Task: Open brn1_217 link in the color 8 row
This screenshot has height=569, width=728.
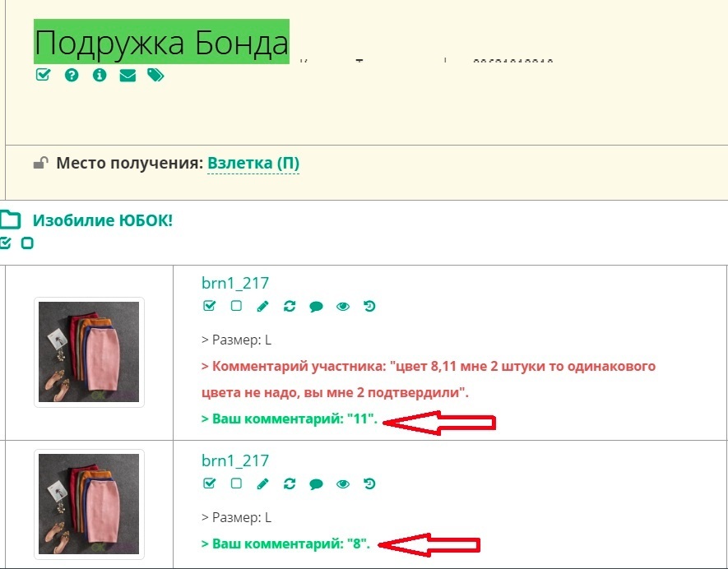Action: pos(235,460)
